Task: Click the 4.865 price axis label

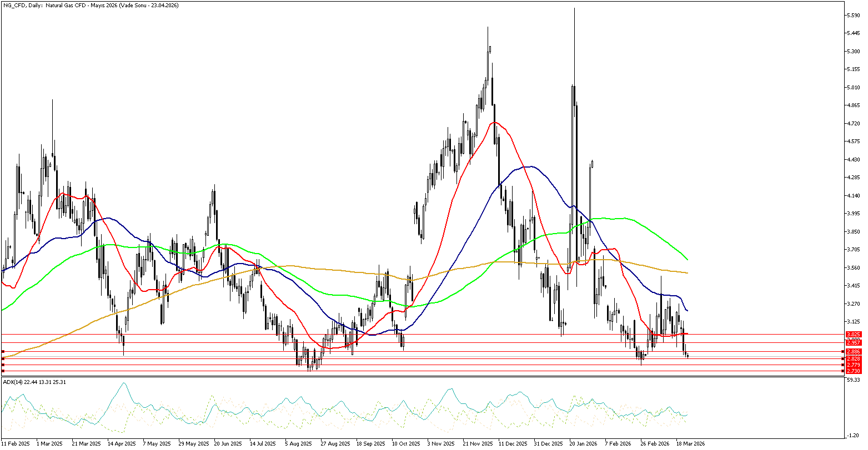Action: 853,105
